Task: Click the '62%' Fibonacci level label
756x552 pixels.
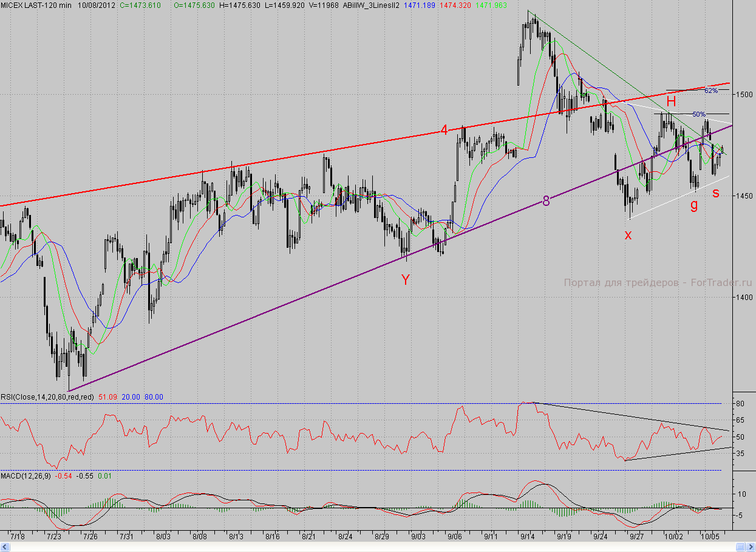Action: (710, 90)
